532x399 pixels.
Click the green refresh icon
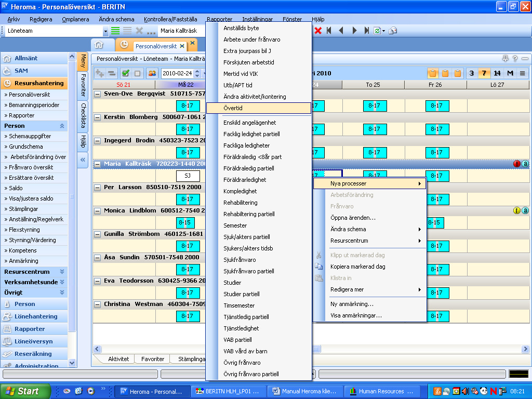pos(377,31)
